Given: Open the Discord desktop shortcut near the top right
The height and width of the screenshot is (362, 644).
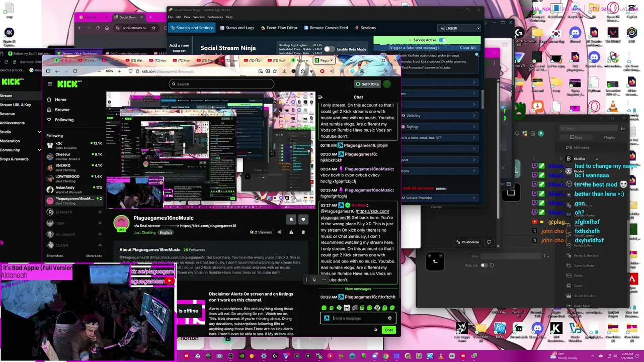Looking at the screenshot, I should click(x=575, y=33).
